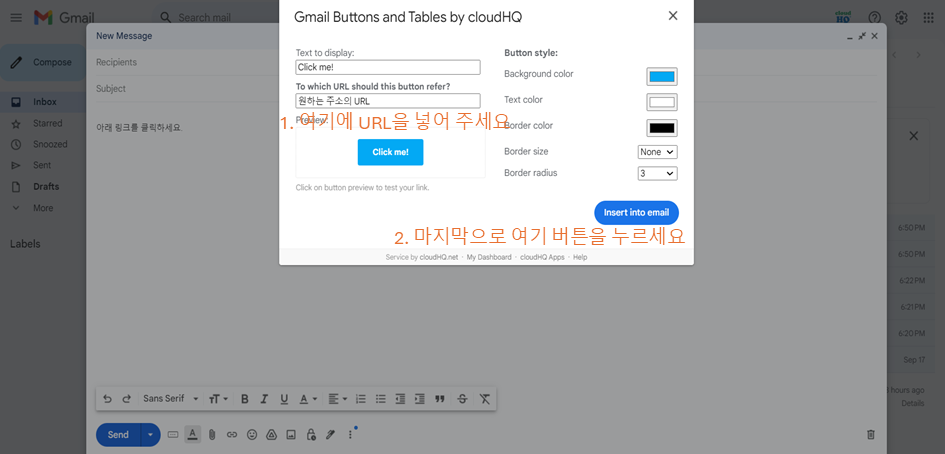
Task: Toggle formatting options A icon
Action: click(192, 434)
